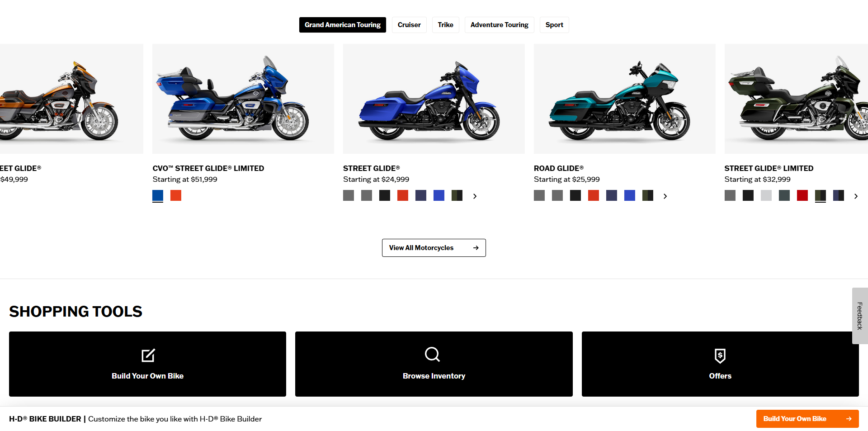Viewport: 868px width, 431px height.
Task: Select navy swatch under Street Glide $24,999
Action: point(421,195)
